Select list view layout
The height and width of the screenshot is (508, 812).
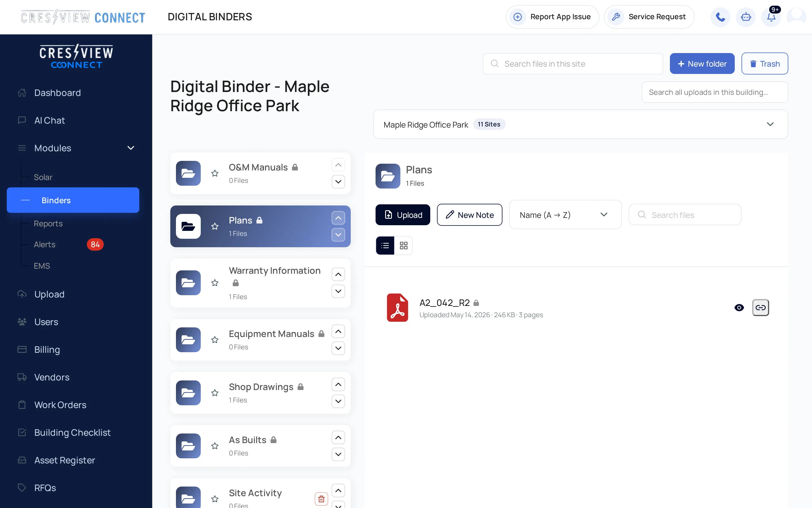[385, 246]
